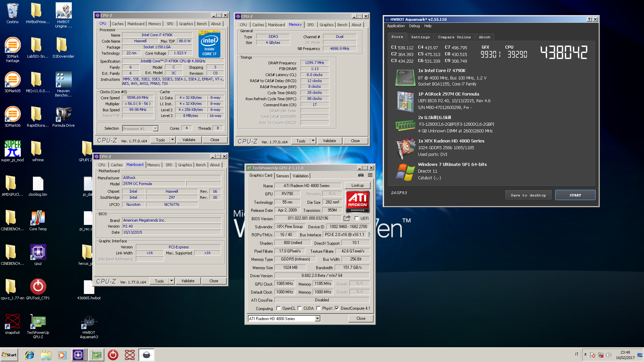Screen dimensions: 644x362
Task: Open 3DMark06 desktop shortcut
Action: coord(12,117)
